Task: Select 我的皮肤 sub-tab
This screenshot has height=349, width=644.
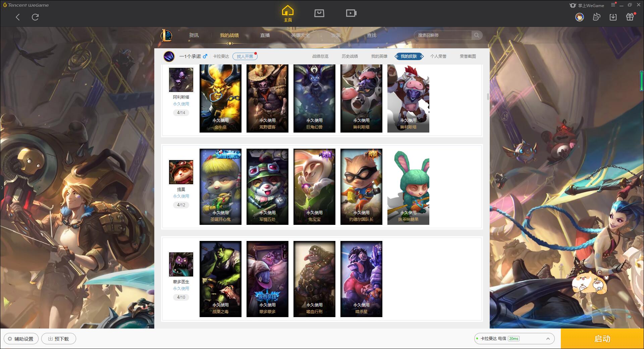Action: pyautogui.click(x=409, y=56)
